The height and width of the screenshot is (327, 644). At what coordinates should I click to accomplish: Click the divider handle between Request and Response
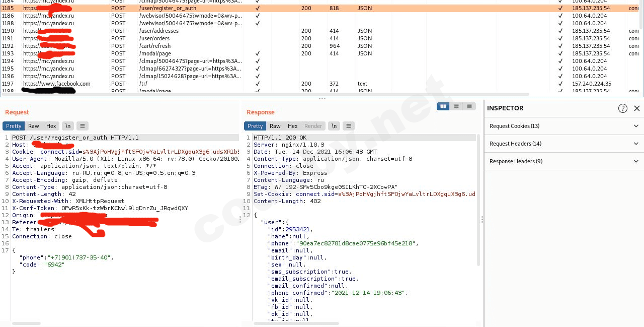(x=240, y=220)
